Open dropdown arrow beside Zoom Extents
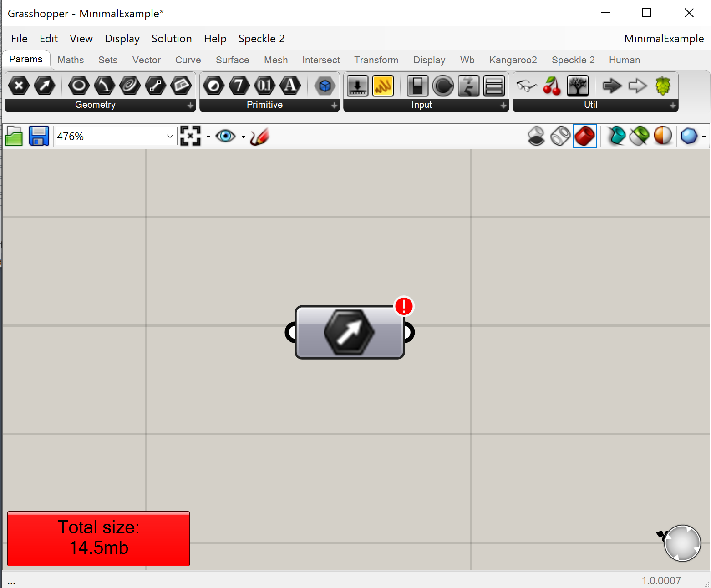The width and height of the screenshot is (711, 588). click(x=208, y=137)
